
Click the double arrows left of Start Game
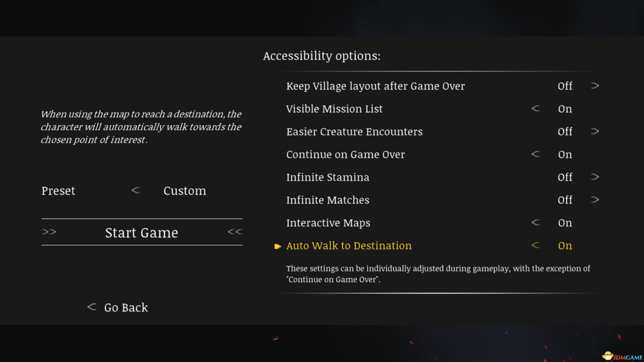[x=49, y=232]
